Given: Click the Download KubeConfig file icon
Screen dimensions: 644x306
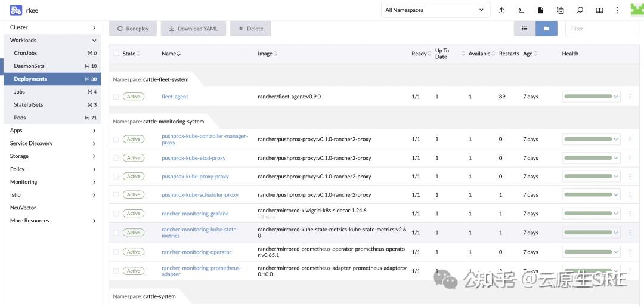Looking at the screenshot, I should (x=541, y=10).
